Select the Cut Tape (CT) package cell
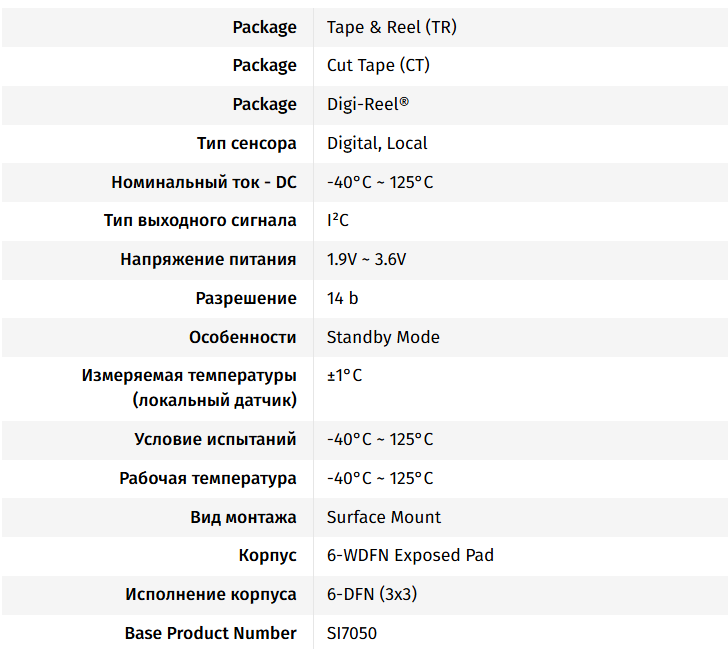This screenshot has height=649, width=728. pyautogui.click(x=378, y=66)
